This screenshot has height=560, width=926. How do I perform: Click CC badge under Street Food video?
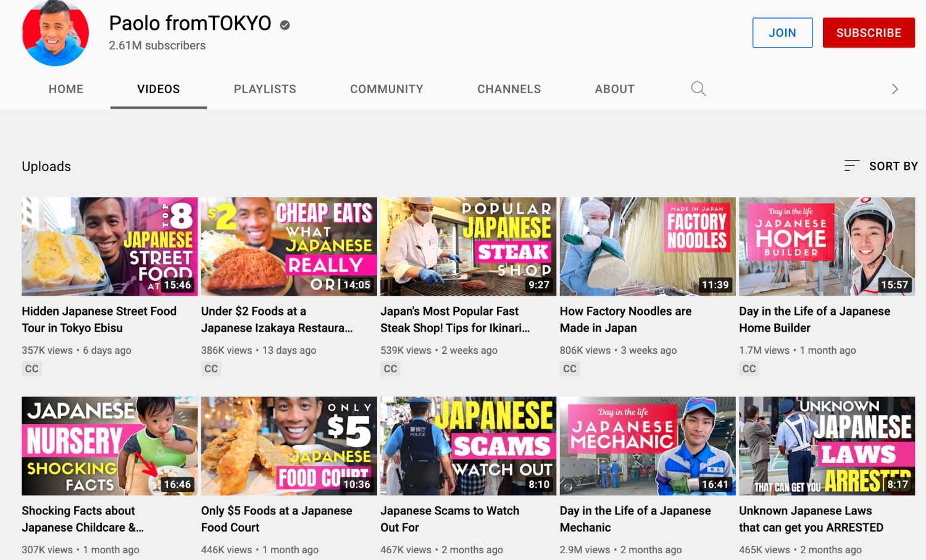(31, 369)
